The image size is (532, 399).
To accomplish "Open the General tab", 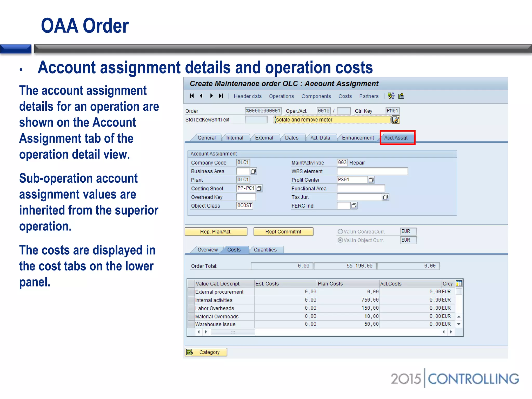I will click(207, 138).
